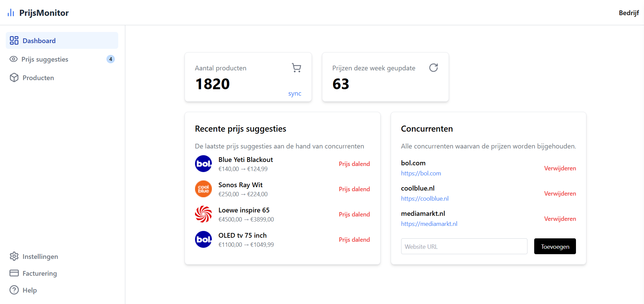The image size is (644, 304).
Task: Click the eye icon for Prijs suggesties
Action: point(13,59)
